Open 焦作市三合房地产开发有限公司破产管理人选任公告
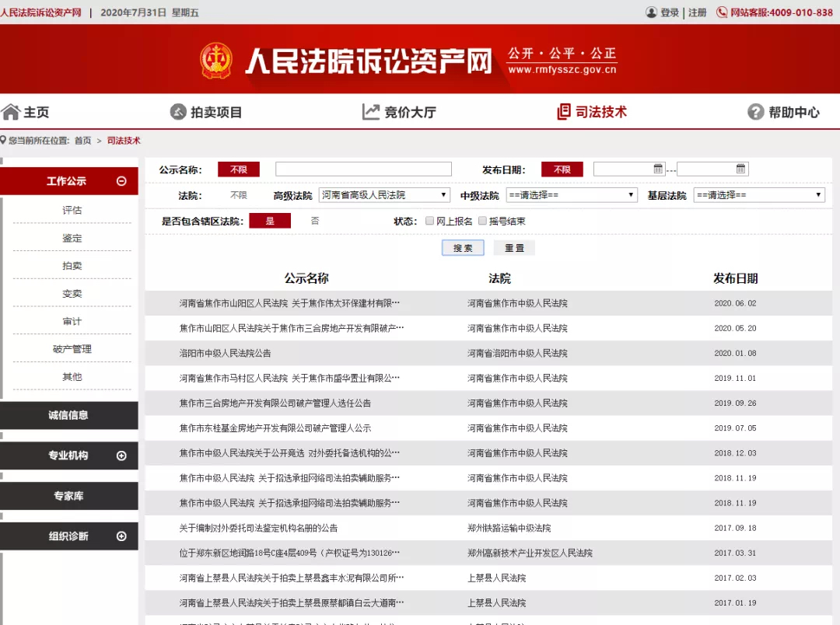Image resolution: width=840 pixels, height=625 pixels. coord(275,403)
